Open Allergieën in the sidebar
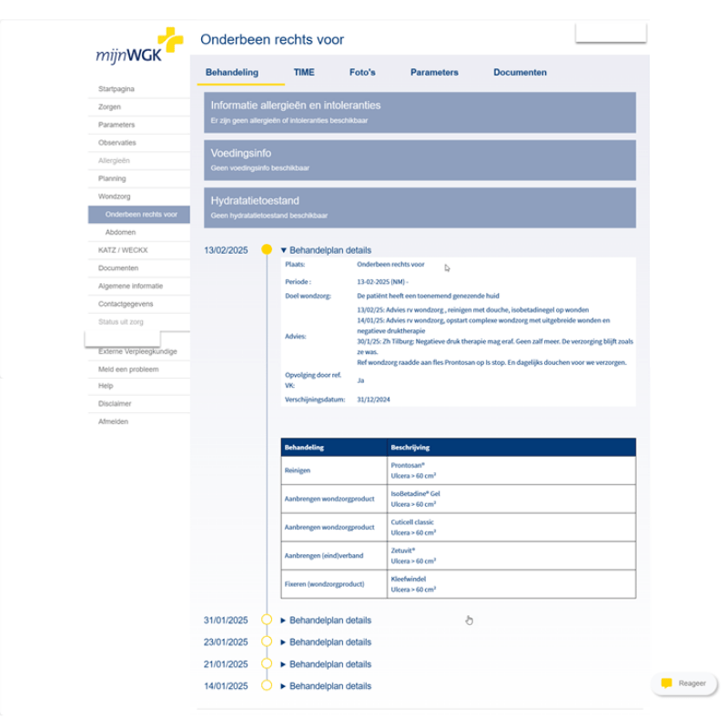 pos(139,161)
